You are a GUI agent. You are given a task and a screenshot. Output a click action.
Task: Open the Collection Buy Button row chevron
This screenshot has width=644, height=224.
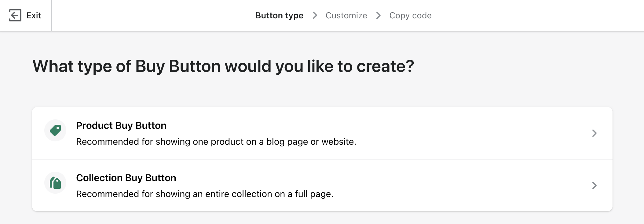594,185
